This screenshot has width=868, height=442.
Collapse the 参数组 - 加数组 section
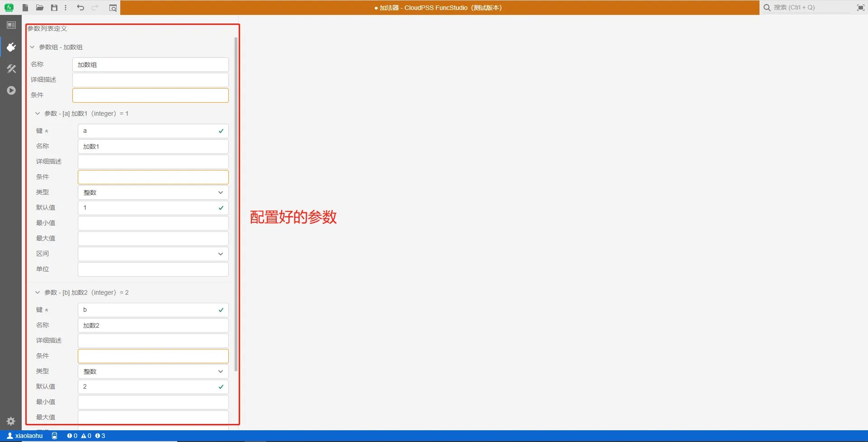pyautogui.click(x=32, y=47)
